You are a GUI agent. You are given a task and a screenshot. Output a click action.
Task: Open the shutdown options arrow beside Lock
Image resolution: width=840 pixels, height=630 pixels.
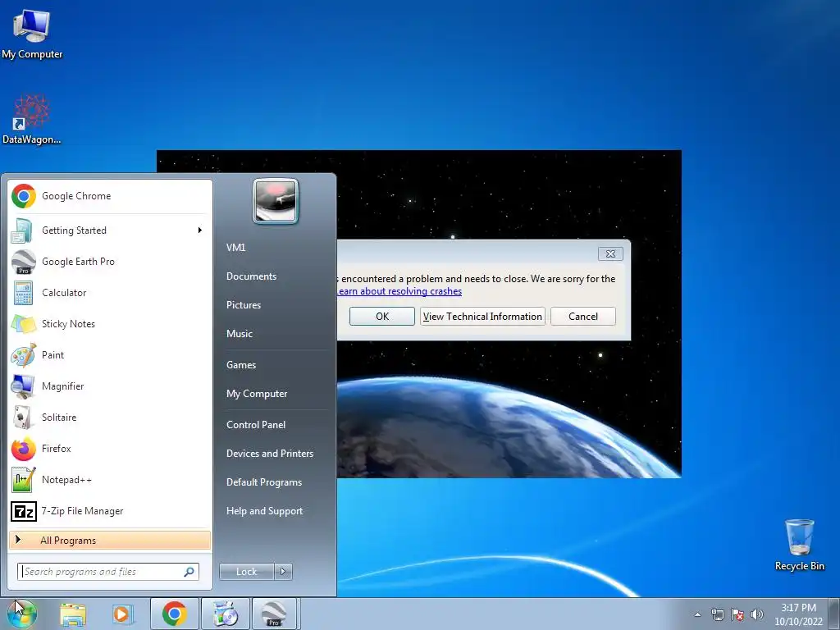(283, 572)
